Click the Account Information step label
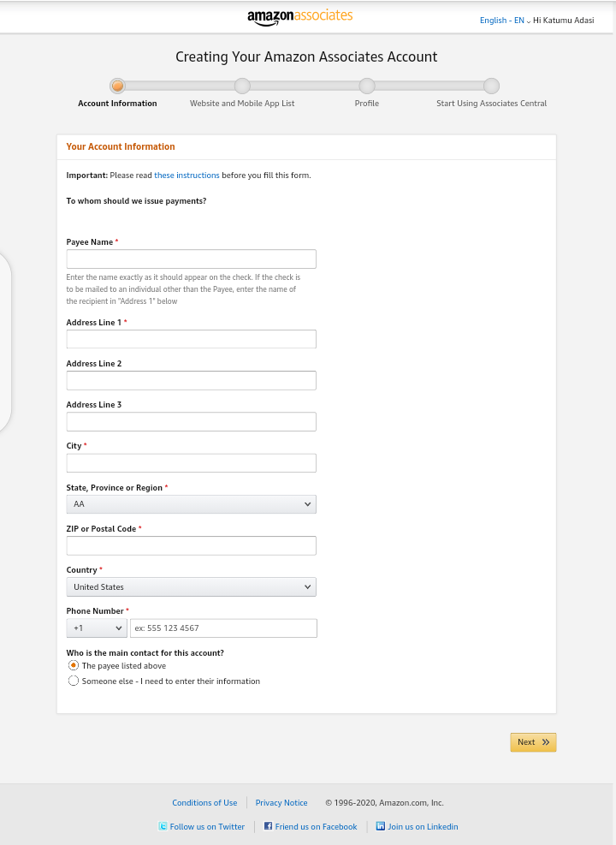This screenshot has width=616, height=845. (117, 104)
